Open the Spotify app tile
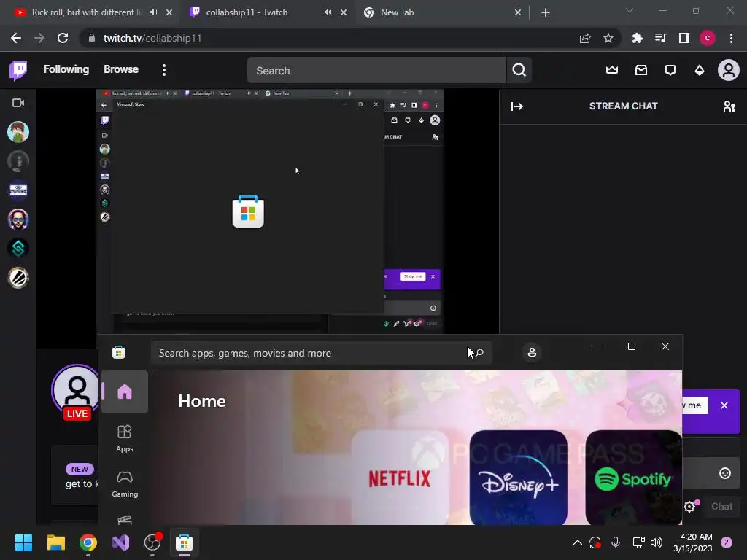This screenshot has width=747, height=560. pos(634,478)
